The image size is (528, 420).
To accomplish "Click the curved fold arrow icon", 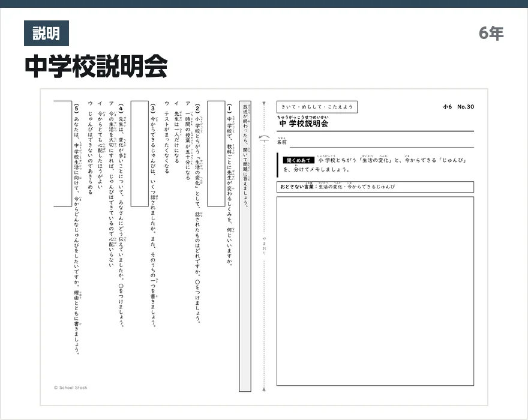I will (x=265, y=138).
